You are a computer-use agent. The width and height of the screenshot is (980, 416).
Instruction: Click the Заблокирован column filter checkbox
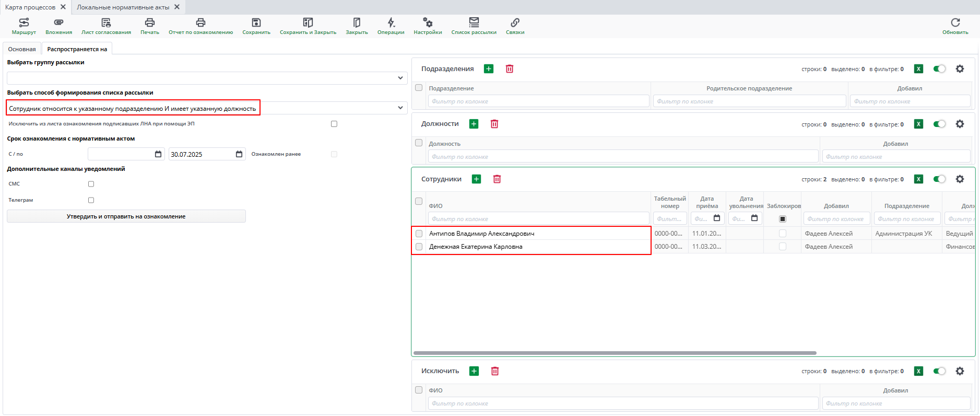pyautogui.click(x=782, y=219)
